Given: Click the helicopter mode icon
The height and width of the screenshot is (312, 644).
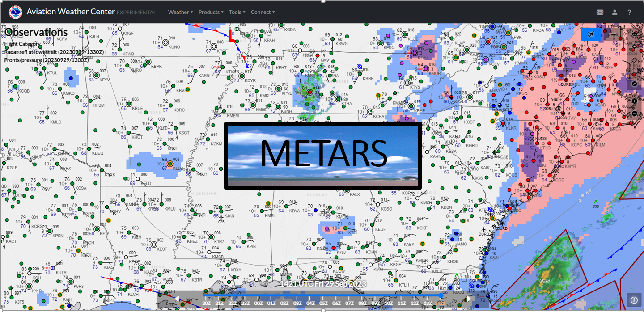Looking at the screenshot, I should pos(614,34).
